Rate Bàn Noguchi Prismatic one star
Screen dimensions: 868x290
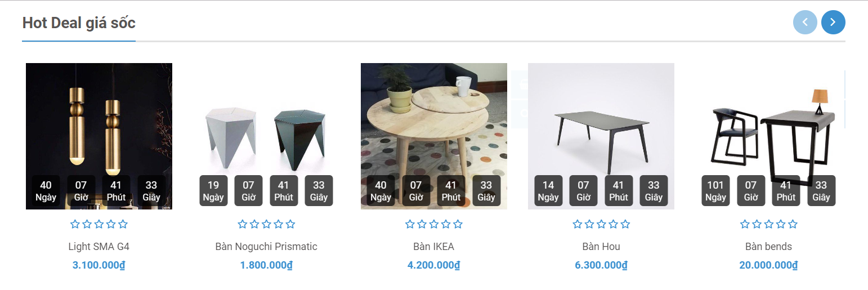[243, 224]
